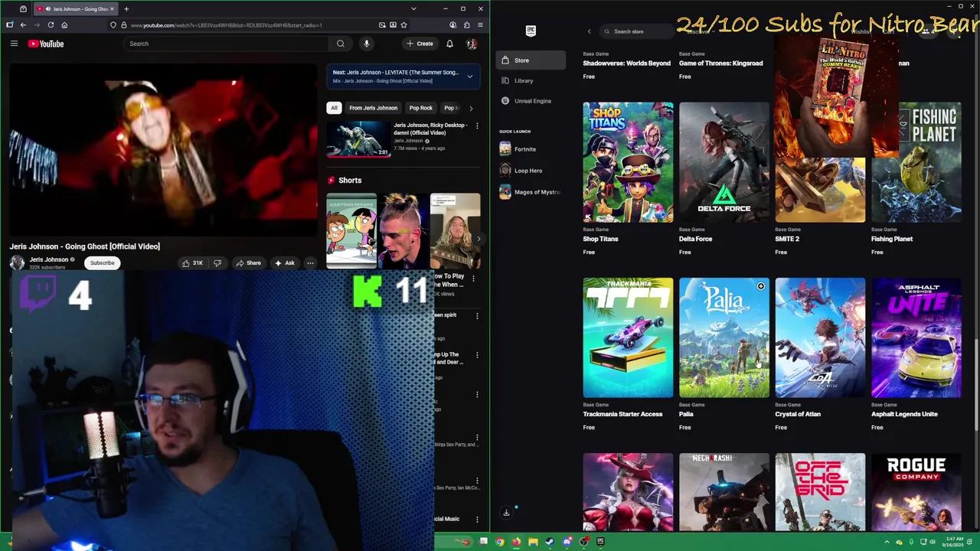Image resolution: width=980 pixels, height=551 pixels.
Task: Open the Asphalt Legends Unite tile
Action: pyautogui.click(x=916, y=337)
